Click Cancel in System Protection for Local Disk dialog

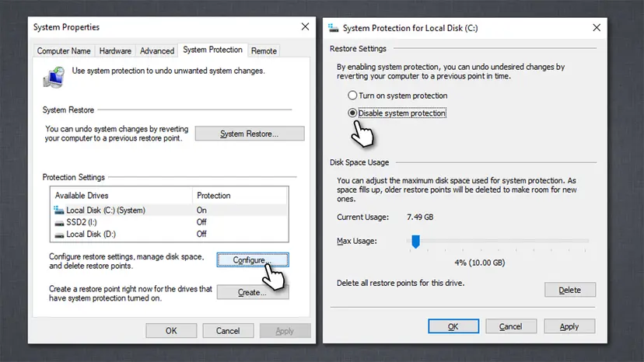point(511,326)
